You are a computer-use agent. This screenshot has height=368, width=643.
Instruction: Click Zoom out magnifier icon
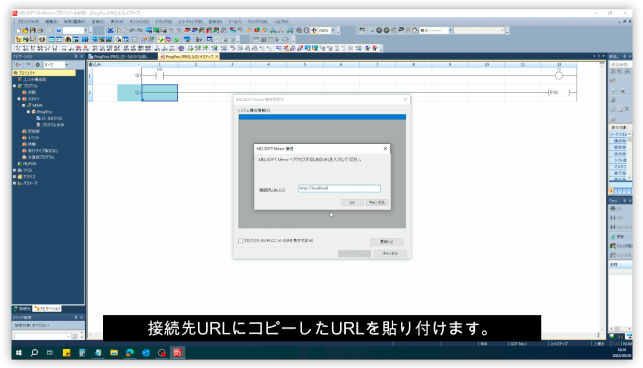(306, 30)
